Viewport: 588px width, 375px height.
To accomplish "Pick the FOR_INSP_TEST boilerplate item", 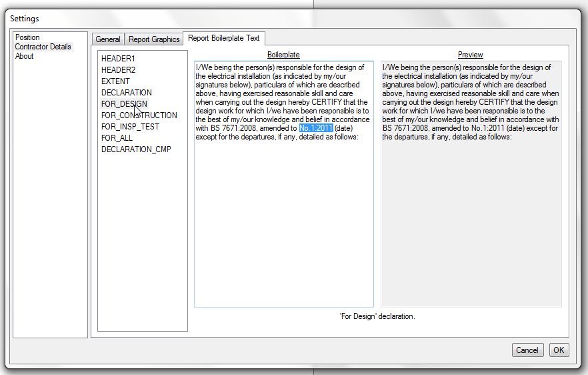I will pos(130,127).
